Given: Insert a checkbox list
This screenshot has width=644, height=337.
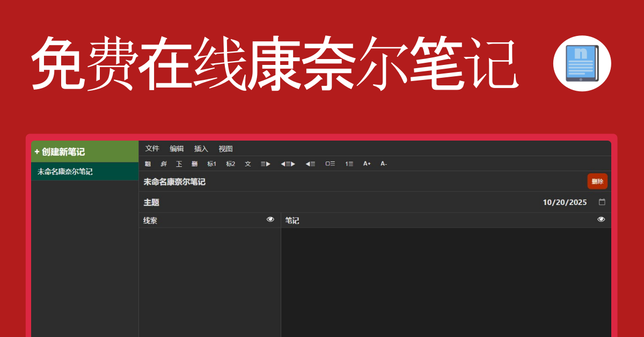Looking at the screenshot, I should [x=330, y=164].
